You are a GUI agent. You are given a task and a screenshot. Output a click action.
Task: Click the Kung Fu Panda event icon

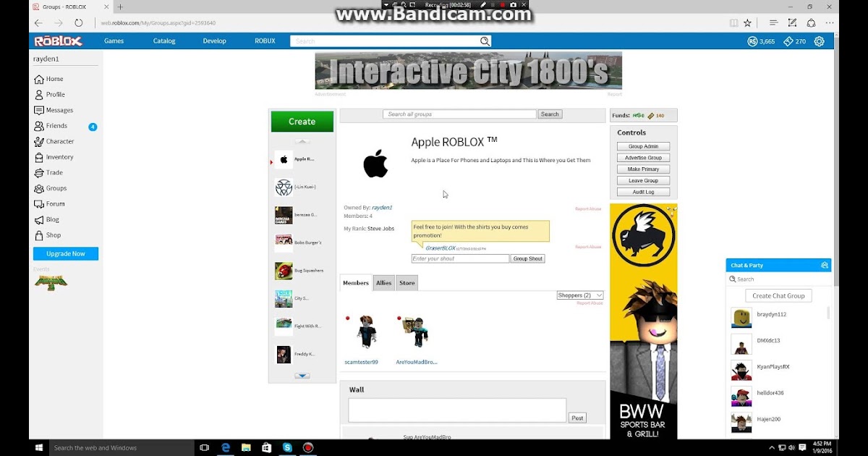(x=51, y=282)
